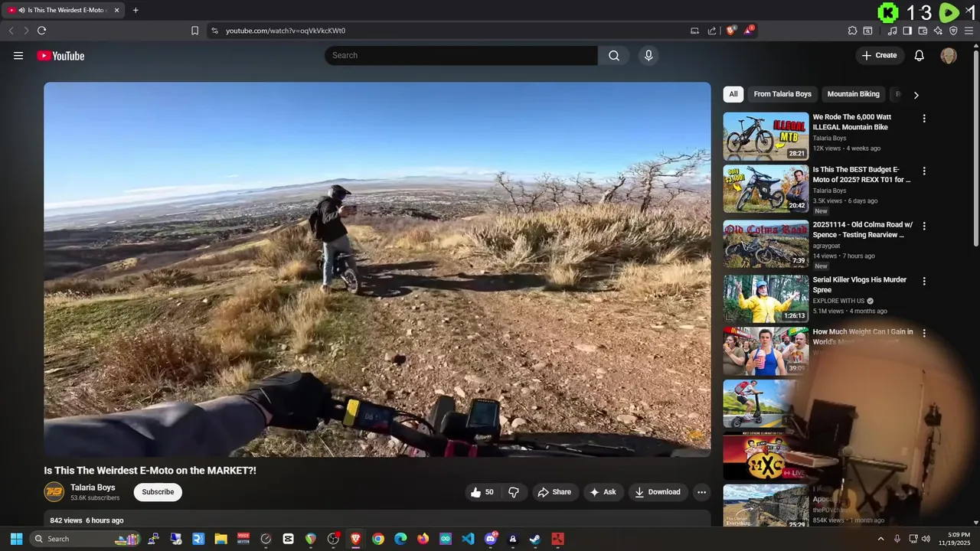Open options for "We Rode The 6,000 Watt" video
This screenshot has width=980, height=551.
tap(924, 119)
